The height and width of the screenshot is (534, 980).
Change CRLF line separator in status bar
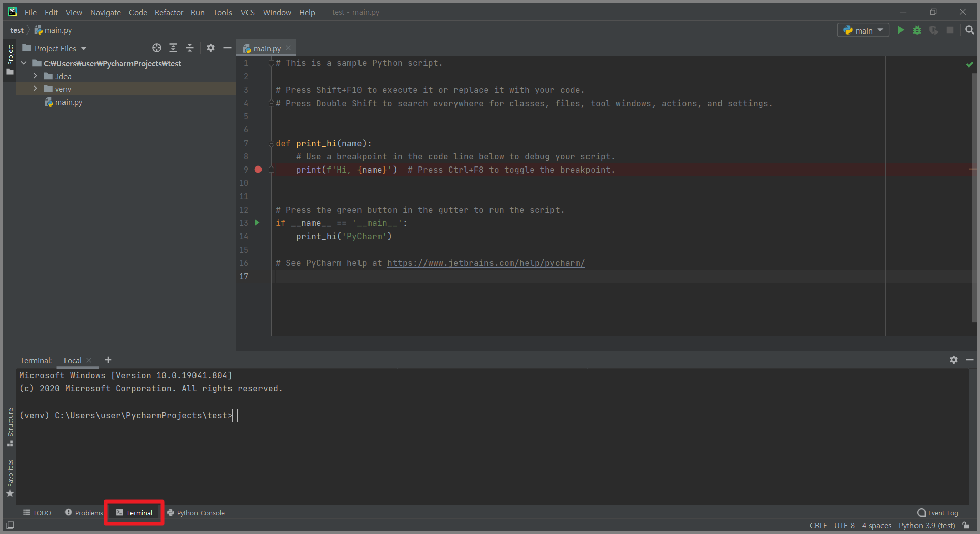(x=818, y=525)
